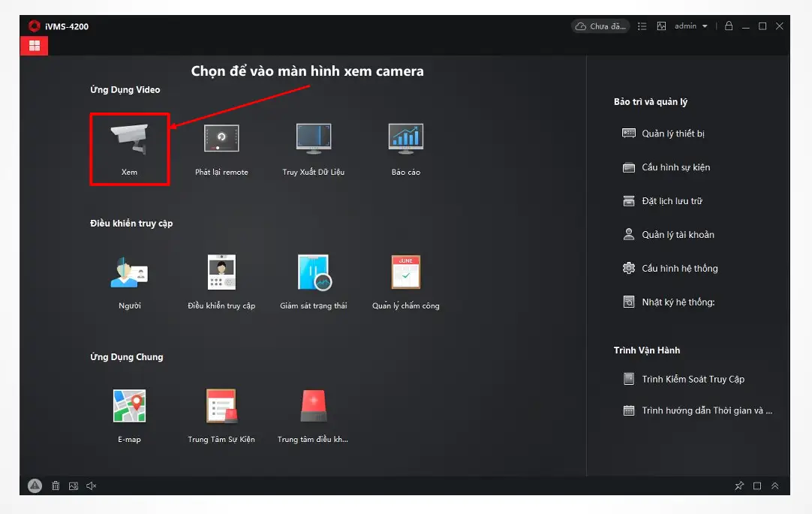Expand bottom panel with double chevron
812x514 pixels.
[775, 486]
